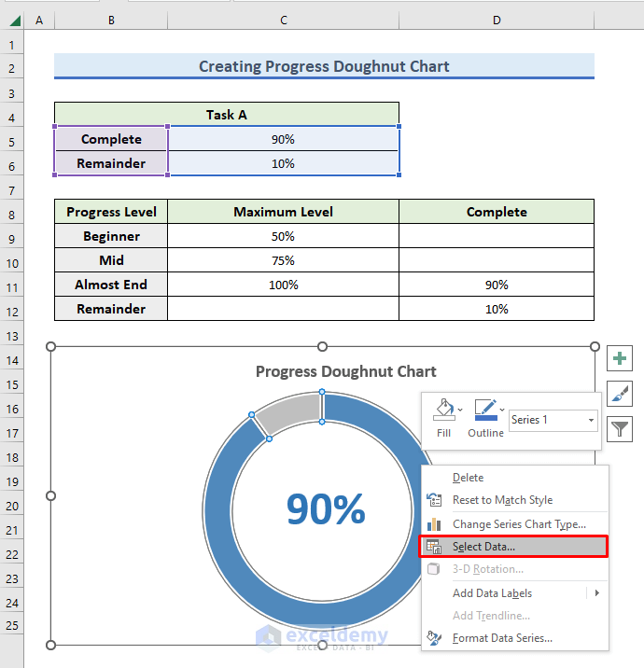Click the 'Progress Doughnut Chart' chart title
The width and height of the screenshot is (644, 668).
[345, 371]
